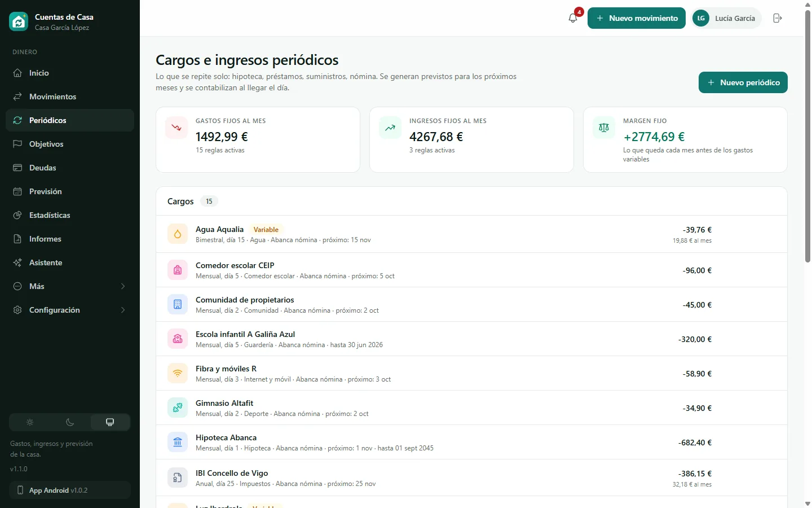
Task: Switch to dark theme
Action: click(70, 422)
